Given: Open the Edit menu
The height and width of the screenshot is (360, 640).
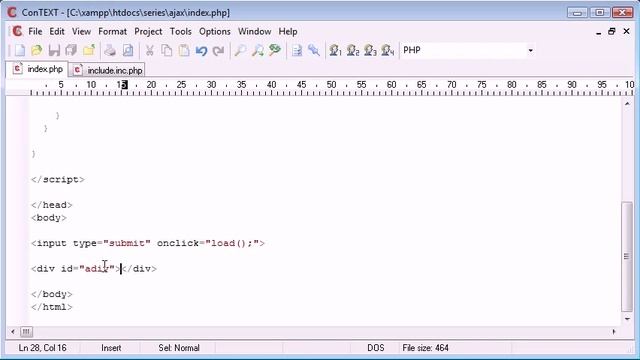Looking at the screenshot, I should pyautogui.click(x=57, y=31).
